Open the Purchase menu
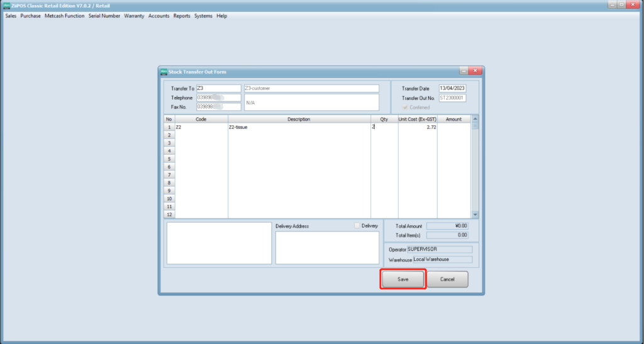 pos(30,16)
